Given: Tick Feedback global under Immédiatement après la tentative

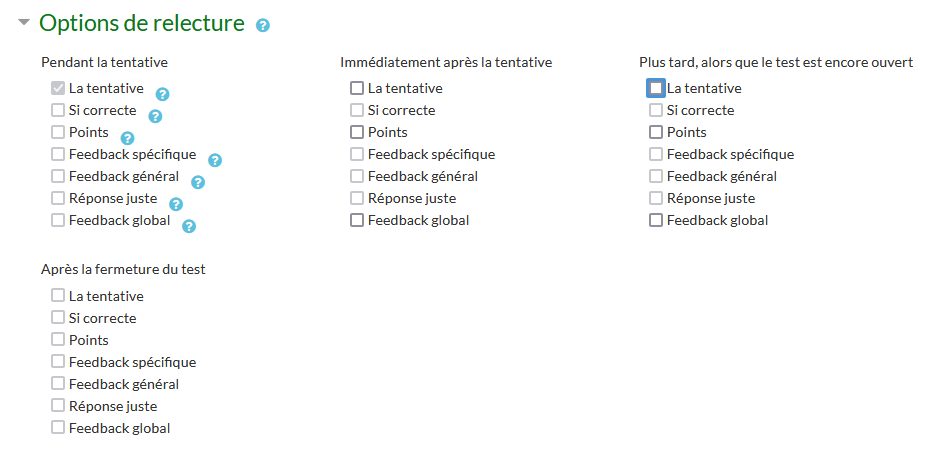Looking at the screenshot, I should tap(357, 220).
